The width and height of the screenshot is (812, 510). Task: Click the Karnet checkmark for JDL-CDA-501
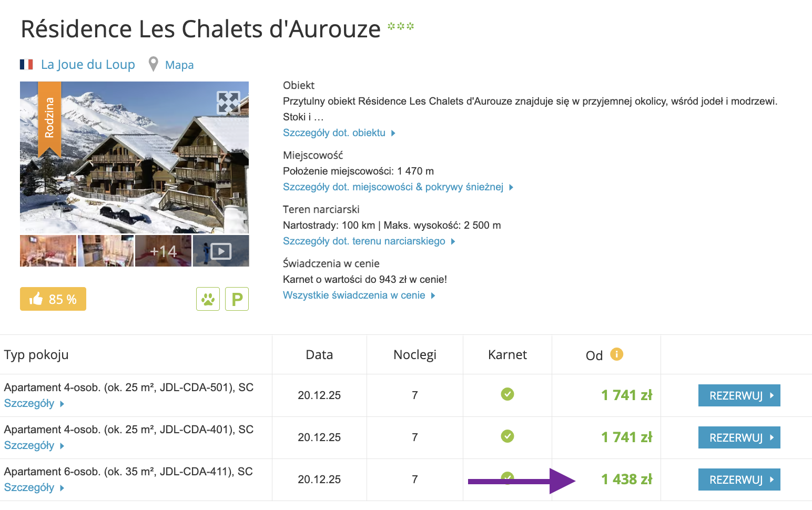[x=507, y=394]
